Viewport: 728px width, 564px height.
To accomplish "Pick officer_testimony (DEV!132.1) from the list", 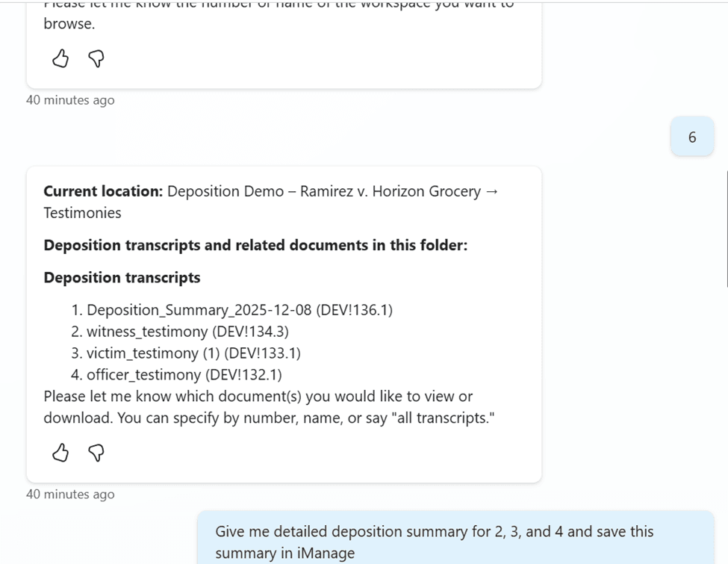I will [184, 375].
